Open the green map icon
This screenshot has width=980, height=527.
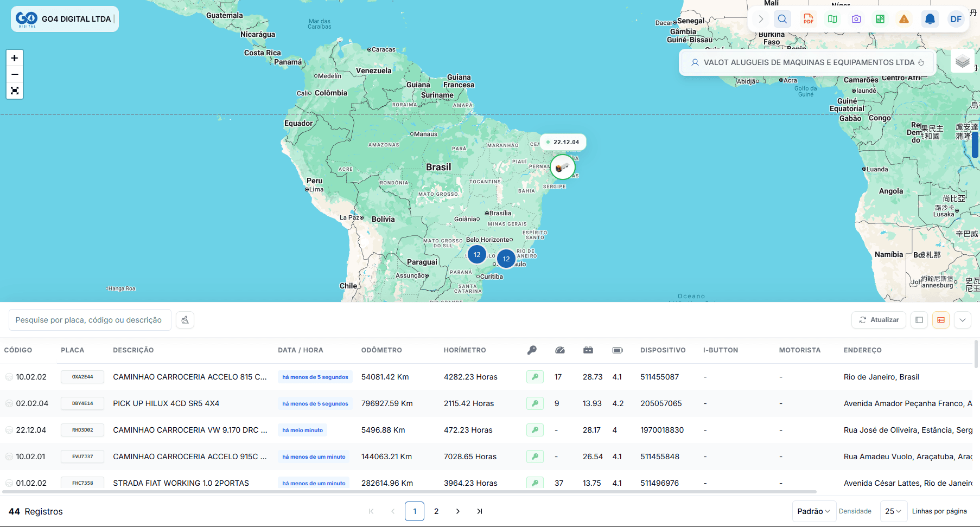pyautogui.click(x=832, y=19)
